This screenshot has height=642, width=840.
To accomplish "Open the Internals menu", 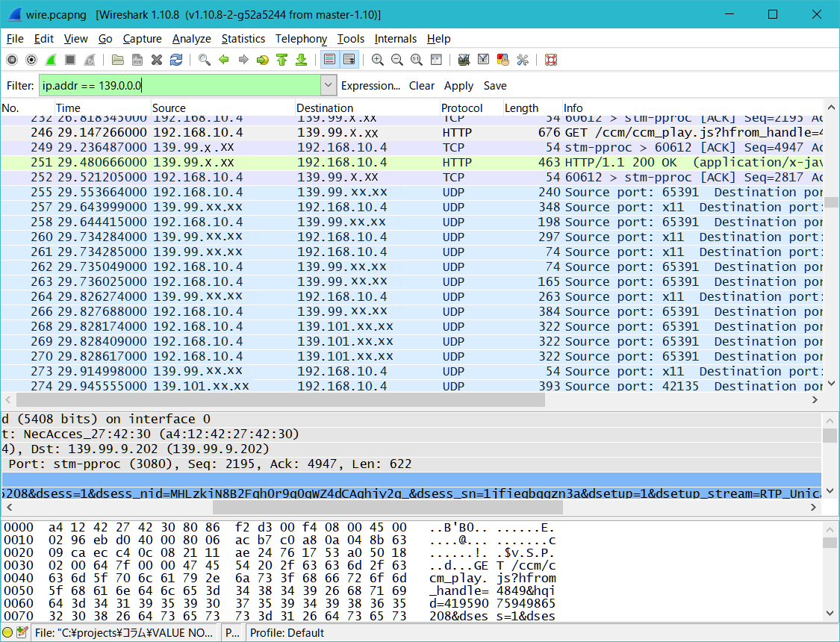I will tap(395, 39).
